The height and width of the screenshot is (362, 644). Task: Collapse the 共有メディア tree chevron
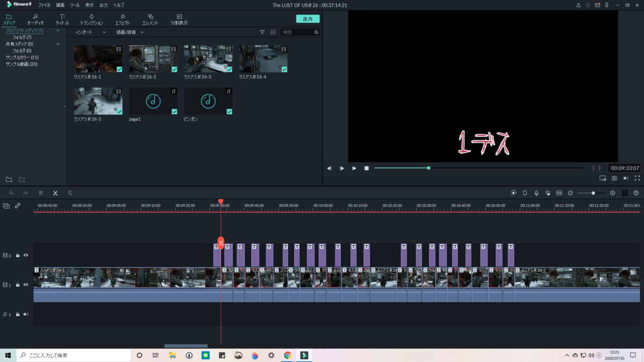(x=58, y=44)
